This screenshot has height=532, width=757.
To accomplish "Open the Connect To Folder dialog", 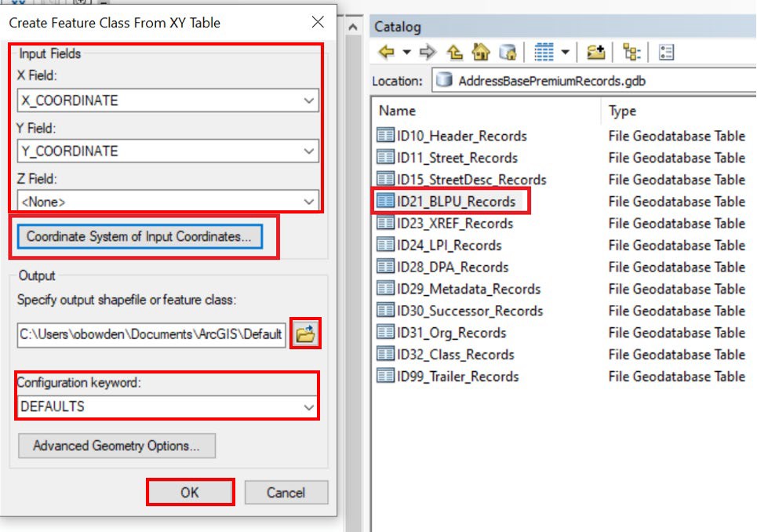I will (595, 52).
